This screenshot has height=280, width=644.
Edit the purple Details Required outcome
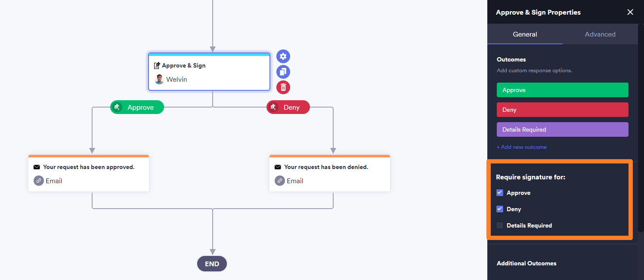pos(562,129)
